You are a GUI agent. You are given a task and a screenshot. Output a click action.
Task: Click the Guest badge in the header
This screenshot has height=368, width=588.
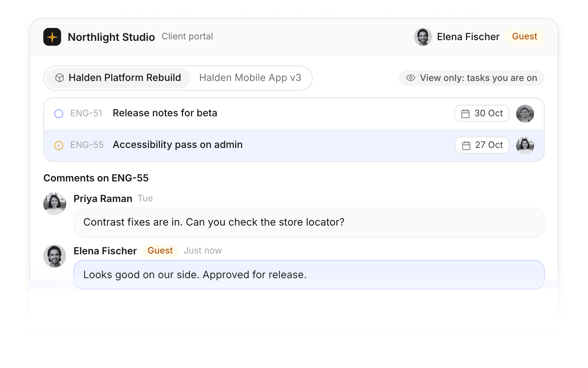[x=524, y=36]
